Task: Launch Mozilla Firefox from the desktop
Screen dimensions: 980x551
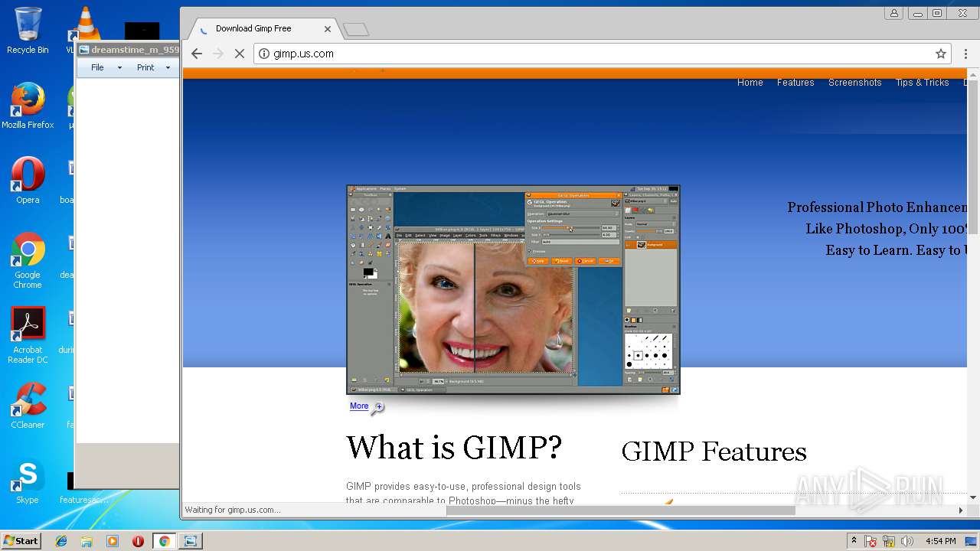Action: click(28, 106)
